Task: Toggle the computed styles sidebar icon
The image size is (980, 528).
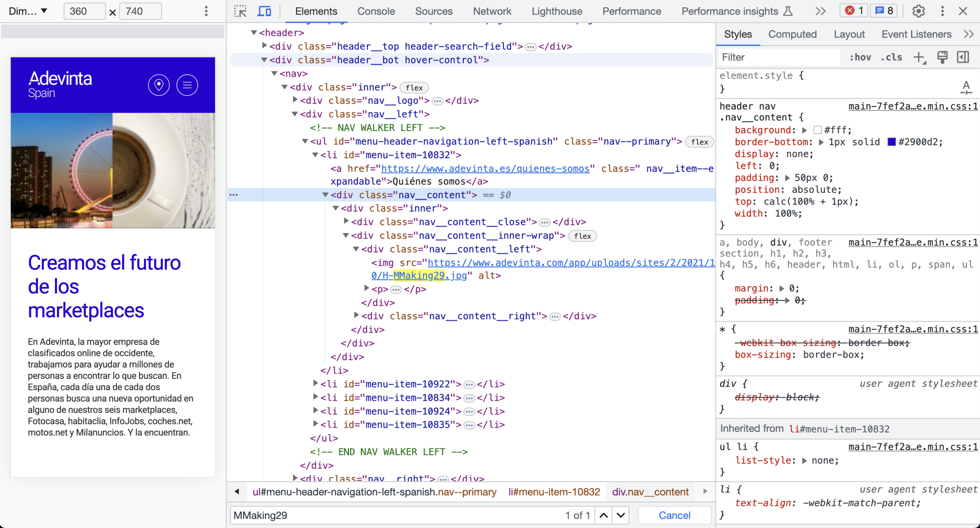Action: [x=963, y=58]
